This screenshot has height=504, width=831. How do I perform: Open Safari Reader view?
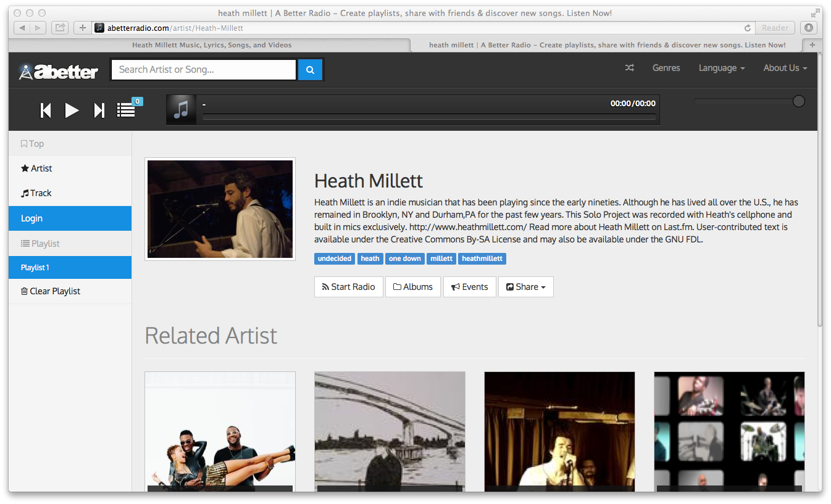(x=775, y=28)
